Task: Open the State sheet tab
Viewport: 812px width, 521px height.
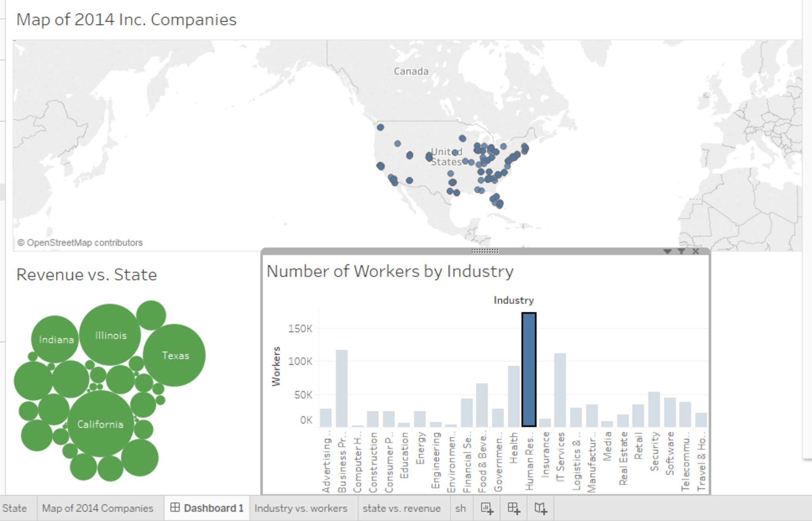Action: point(15,508)
